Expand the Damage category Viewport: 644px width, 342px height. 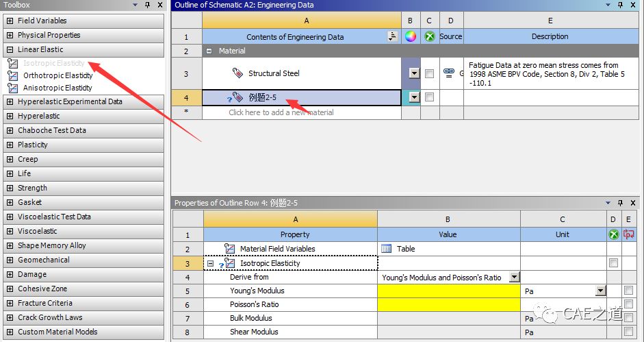pos(10,275)
